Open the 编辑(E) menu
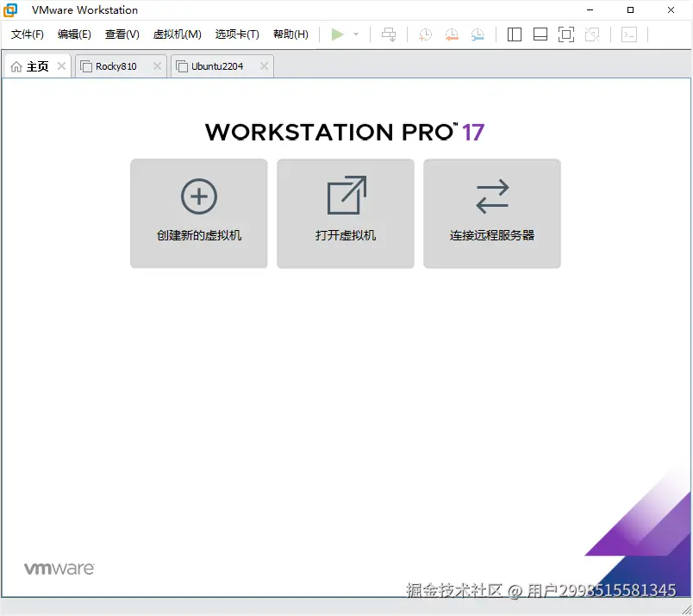 (74, 34)
